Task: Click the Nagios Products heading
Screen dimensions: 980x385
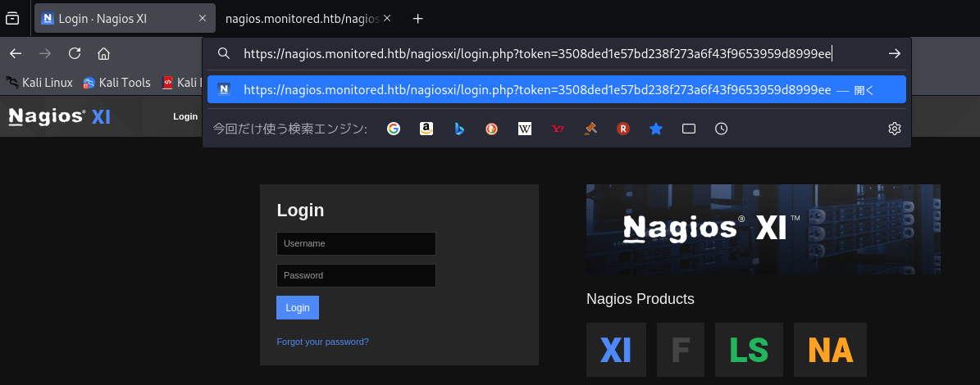Action: 640,299
